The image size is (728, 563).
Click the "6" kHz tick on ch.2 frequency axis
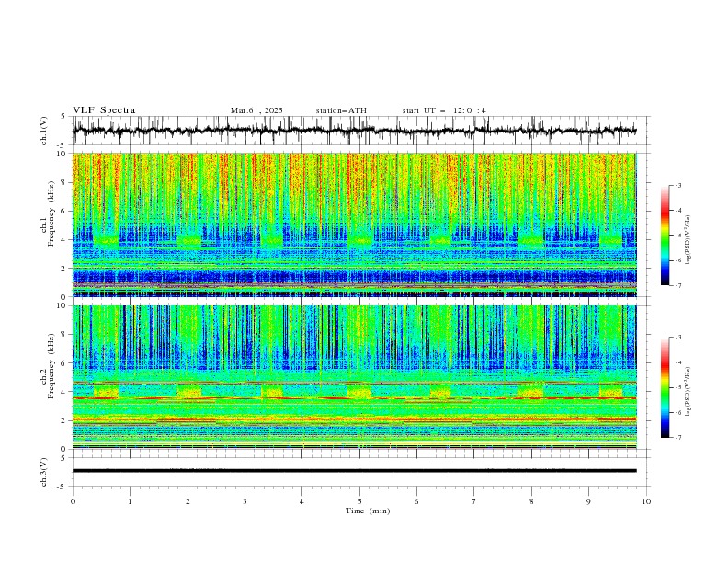65,363
